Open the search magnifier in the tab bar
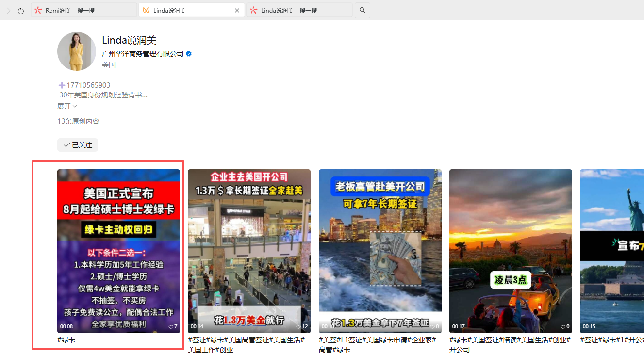The image size is (644, 353). [x=363, y=10]
